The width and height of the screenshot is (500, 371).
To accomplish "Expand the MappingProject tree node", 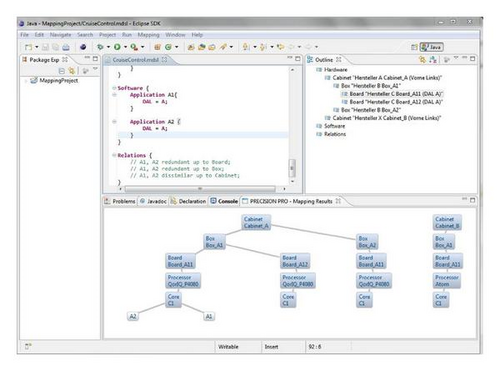I will [x=26, y=81].
